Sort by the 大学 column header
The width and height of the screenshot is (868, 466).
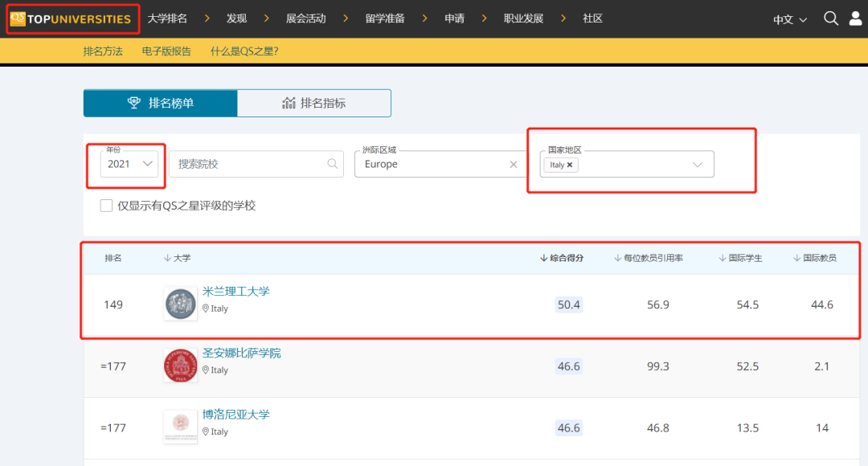177,258
